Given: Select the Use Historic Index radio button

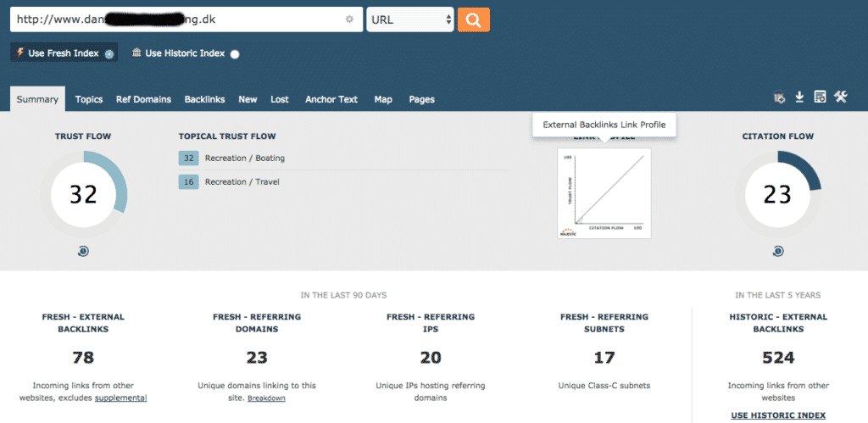Looking at the screenshot, I should pos(235,54).
